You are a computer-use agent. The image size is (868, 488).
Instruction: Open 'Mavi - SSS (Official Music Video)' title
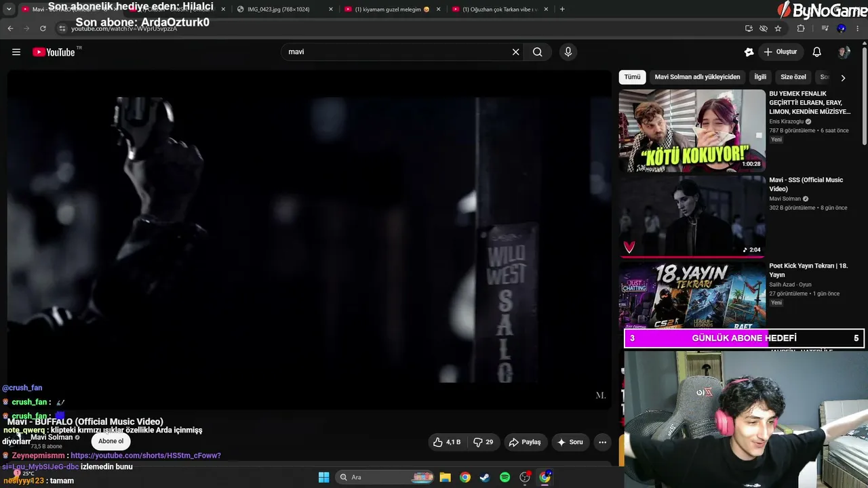click(x=806, y=184)
